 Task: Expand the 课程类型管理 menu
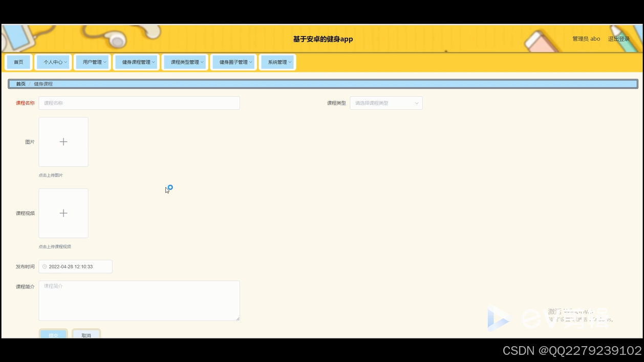tap(185, 61)
